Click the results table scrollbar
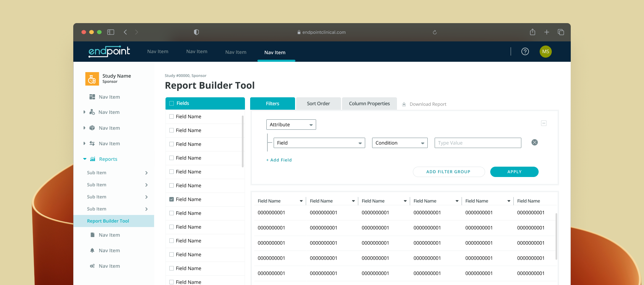The image size is (644, 285). (x=556, y=236)
